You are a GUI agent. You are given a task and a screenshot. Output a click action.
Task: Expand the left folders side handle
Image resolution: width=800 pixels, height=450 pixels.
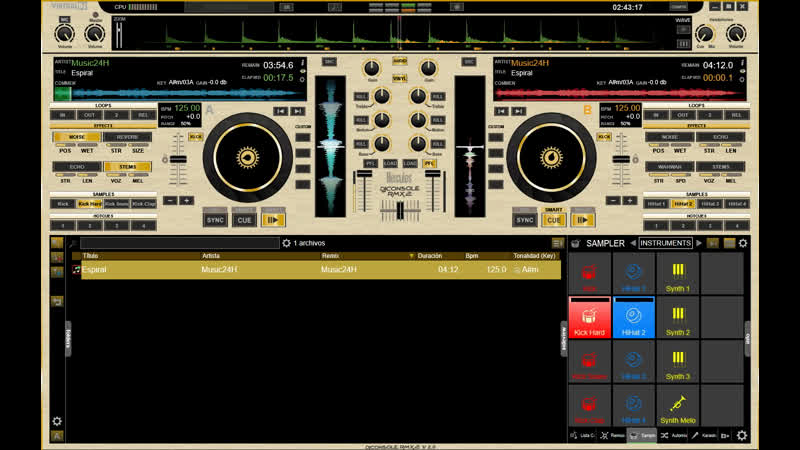68,338
